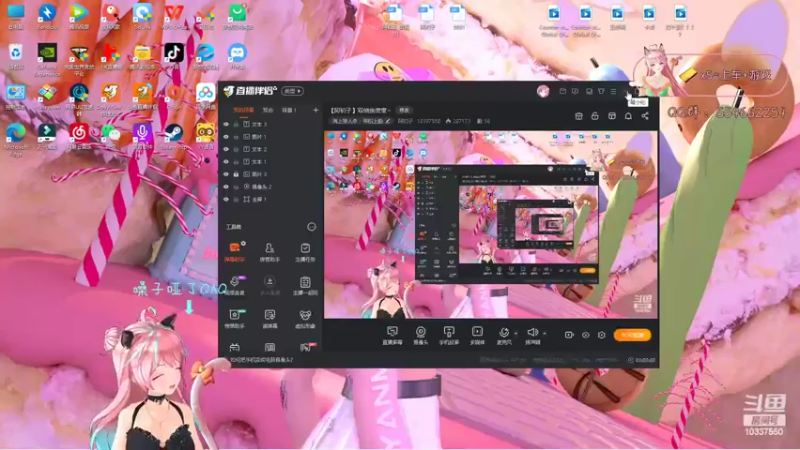Screen dimensions: 800x450
Task: Open the 读弹幕 tool
Action: pos(269,318)
